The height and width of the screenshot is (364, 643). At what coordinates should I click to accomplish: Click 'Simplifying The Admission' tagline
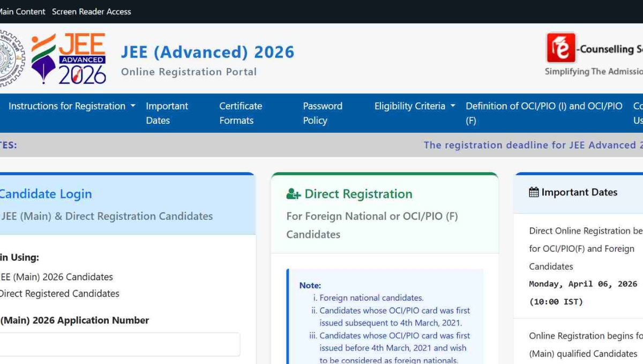[594, 71]
